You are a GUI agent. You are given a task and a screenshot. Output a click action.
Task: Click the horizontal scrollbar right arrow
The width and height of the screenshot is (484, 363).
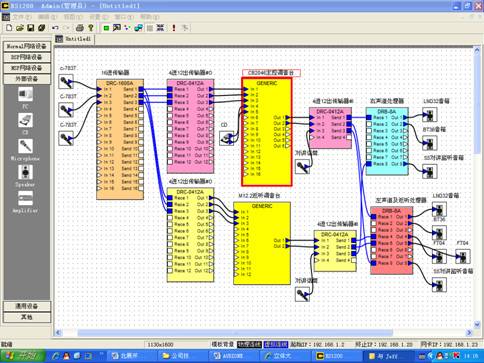[x=469, y=332]
